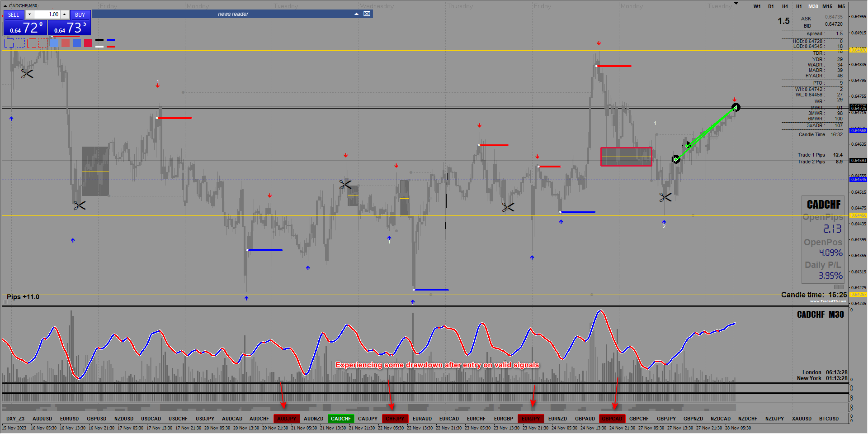The image size is (868, 434).
Task: Click the SELL button
Action: [14, 15]
